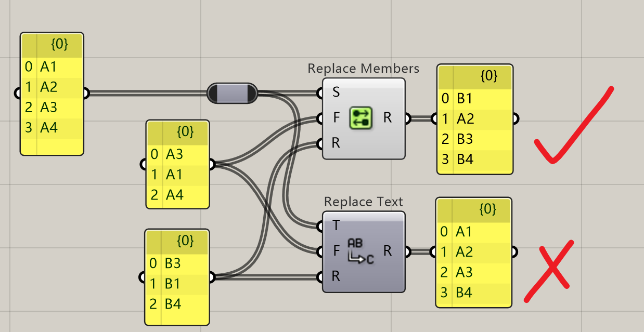Click the output grip of the A1-A4 panel
Image resolution: width=644 pixels, height=332 pixels.
tap(86, 94)
